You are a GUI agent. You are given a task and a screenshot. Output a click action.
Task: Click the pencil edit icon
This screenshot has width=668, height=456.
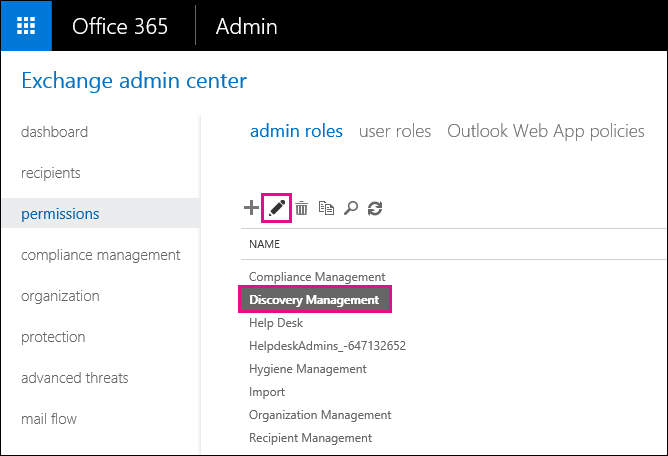277,208
